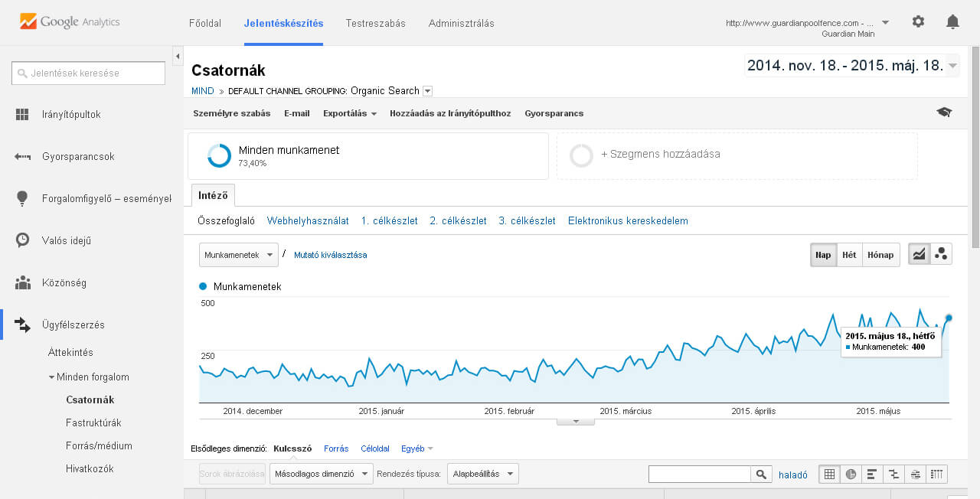Open Hivatkozók in the sidebar
980x499 pixels.
tap(90, 468)
